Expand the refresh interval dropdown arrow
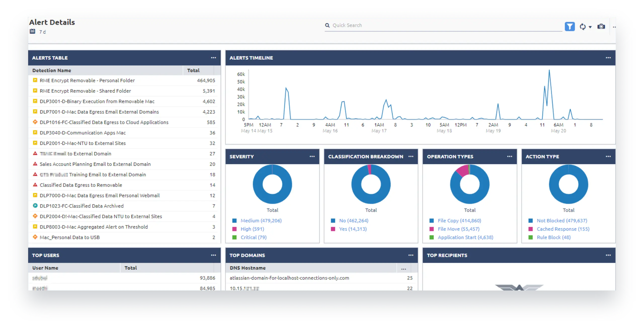The width and height of the screenshot is (644, 330). [x=590, y=27]
